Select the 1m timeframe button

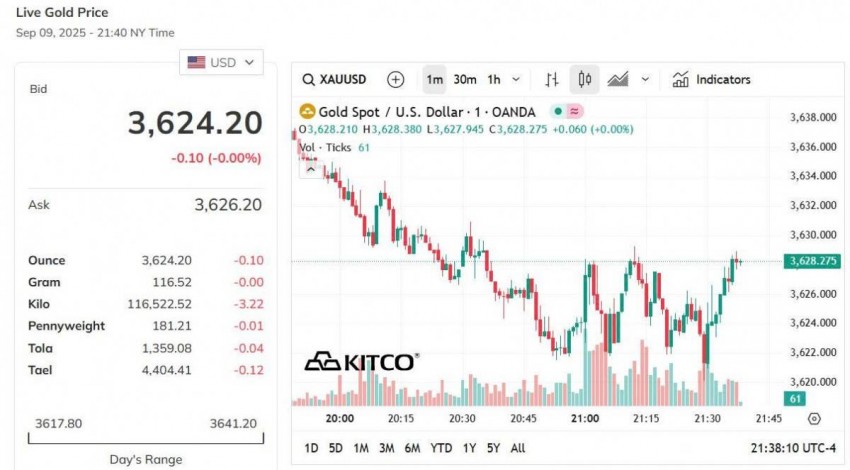click(435, 80)
